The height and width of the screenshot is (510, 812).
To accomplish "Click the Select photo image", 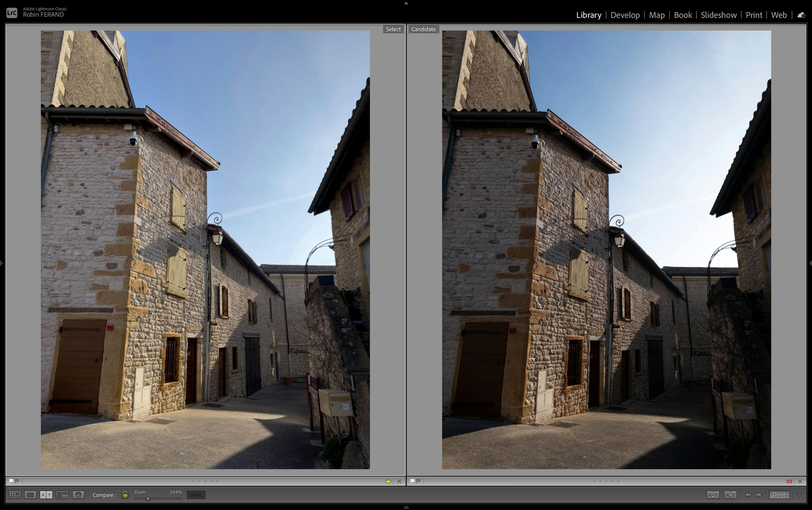I will coord(205,250).
